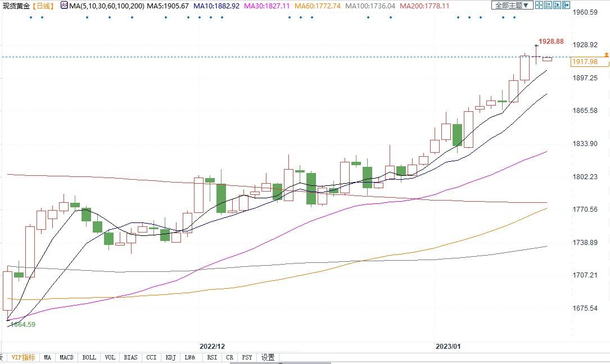The image size is (610, 364).
Task: Click the orange arrow marker on price axis
Action: pos(606,54)
